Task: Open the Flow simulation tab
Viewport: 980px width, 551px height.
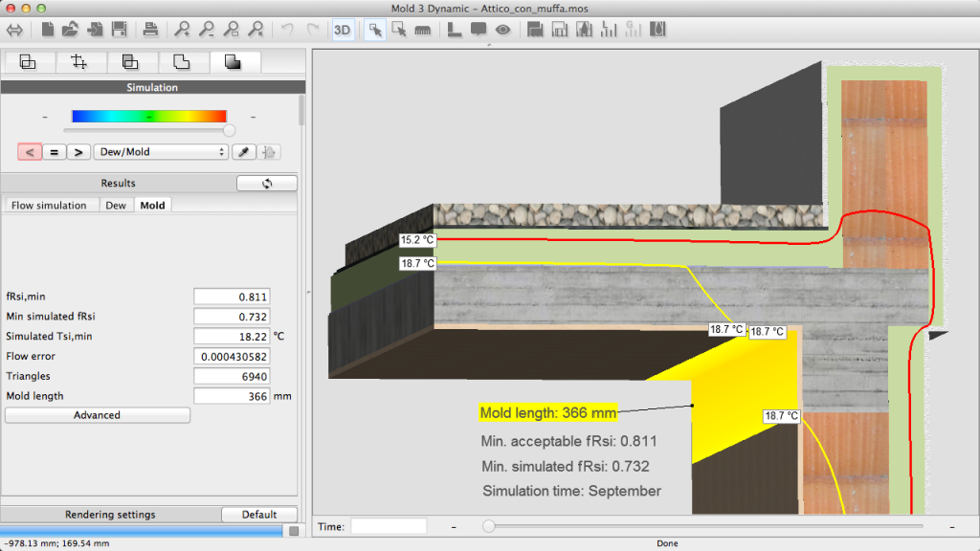Action: coord(50,205)
